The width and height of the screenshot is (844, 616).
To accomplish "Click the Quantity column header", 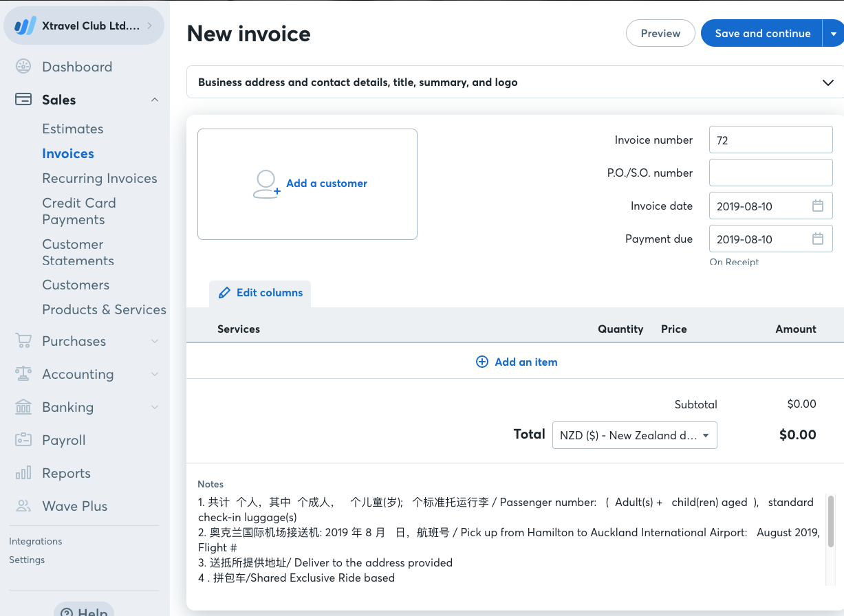I will (x=620, y=329).
